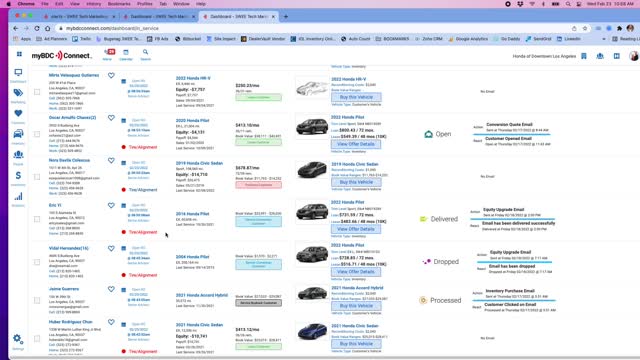The image size is (640, 360).
Task: Click View Offer Details in Eric Yi row
Action: (x=356, y=229)
